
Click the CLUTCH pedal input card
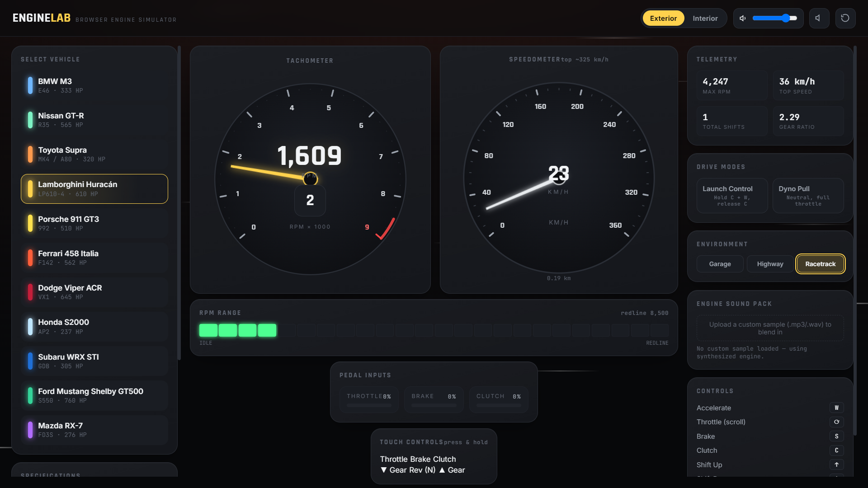click(x=499, y=399)
